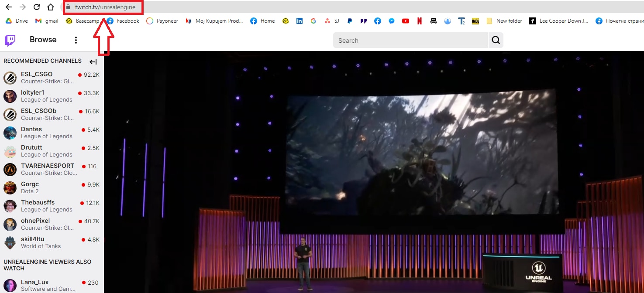Open the skill4ltu World of Tanks channel

(52, 242)
